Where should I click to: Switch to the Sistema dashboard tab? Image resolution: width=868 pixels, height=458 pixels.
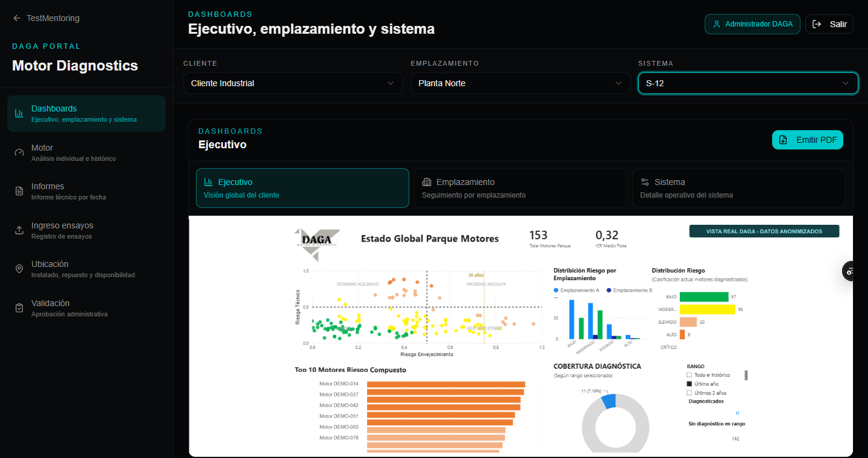tap(739, 188)
